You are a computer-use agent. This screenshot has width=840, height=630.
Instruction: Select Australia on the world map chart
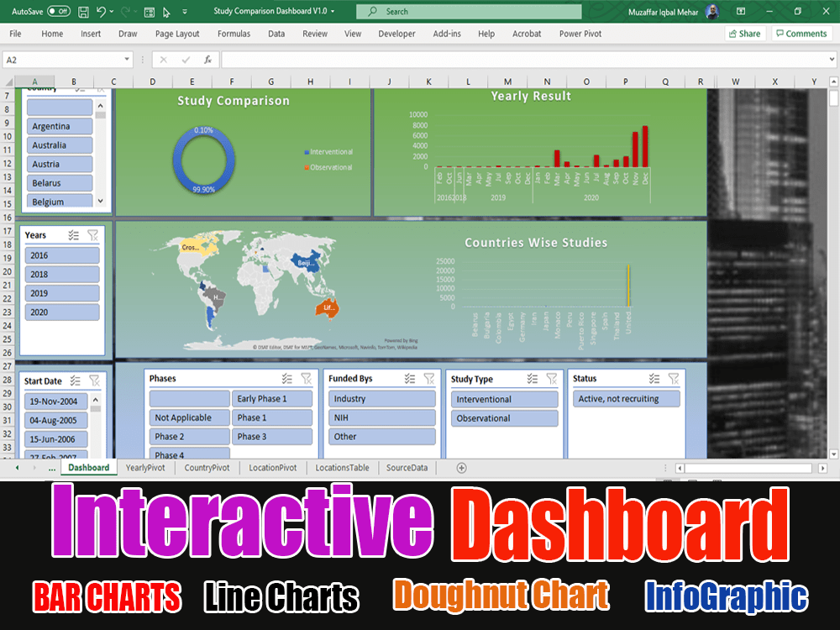pyautogui.click(x=328, y=308)
